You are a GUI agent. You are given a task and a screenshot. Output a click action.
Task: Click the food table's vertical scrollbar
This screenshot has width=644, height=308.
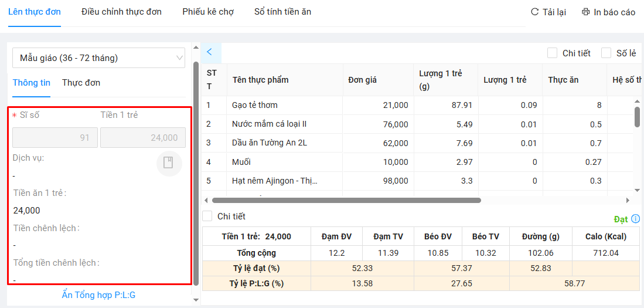[x=637, y=116]
